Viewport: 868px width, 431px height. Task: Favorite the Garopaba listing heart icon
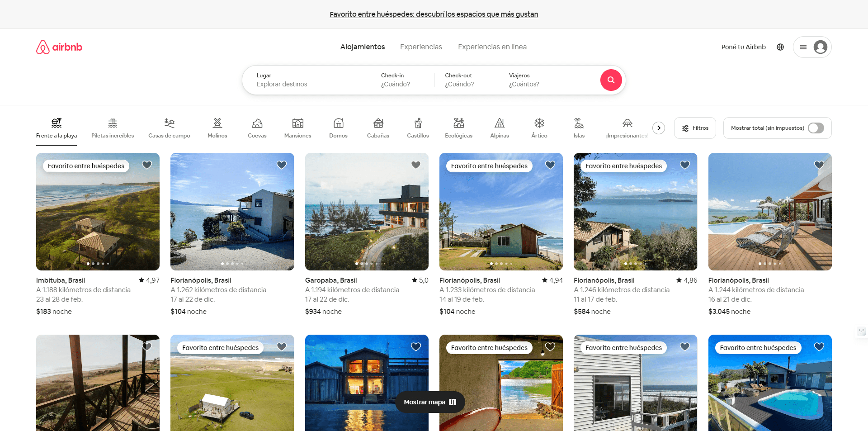[415, 165]
